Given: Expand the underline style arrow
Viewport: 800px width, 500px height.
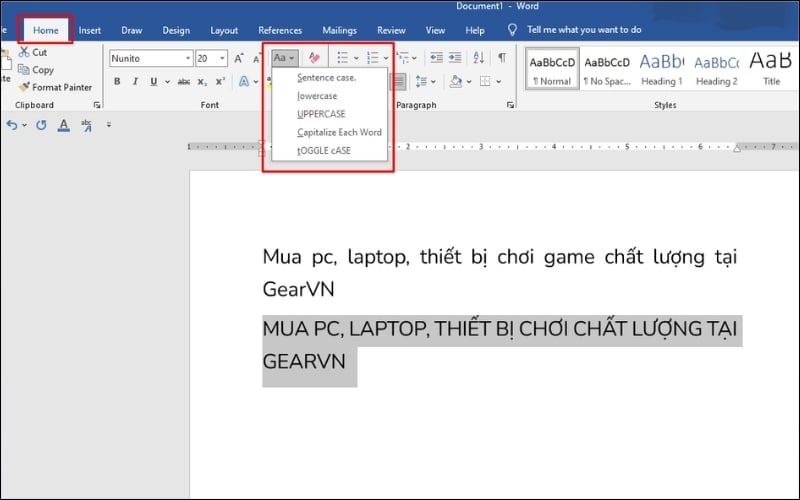Looking at the screenshot, I should tap(167, 82).
